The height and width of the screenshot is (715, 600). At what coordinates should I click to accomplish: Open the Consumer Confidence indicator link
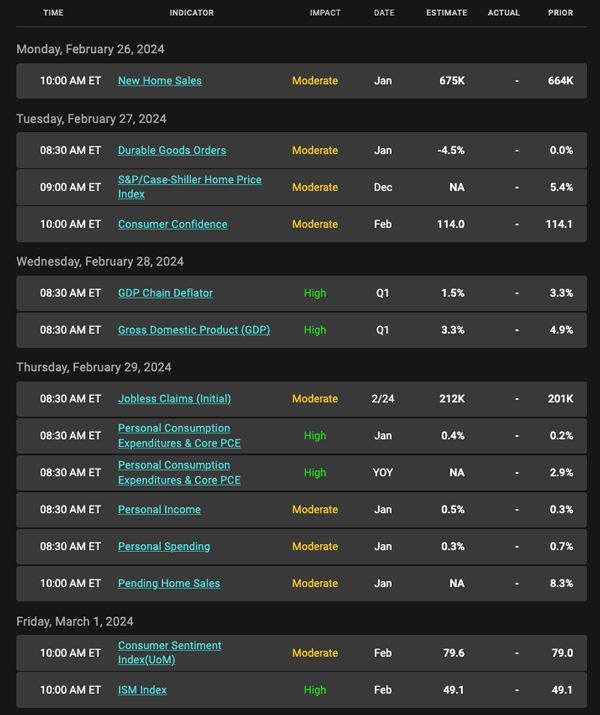(x=172, y=224)
